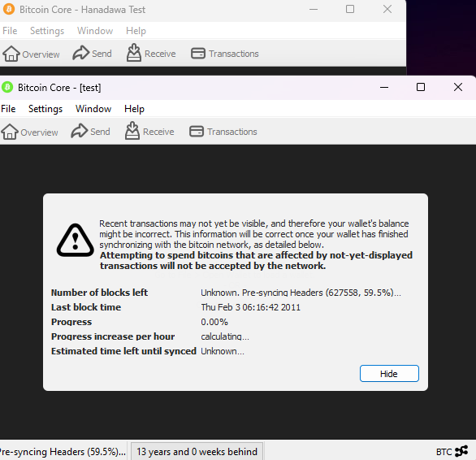The image size is (476, 460).
Task: Select the 'Thu Feb 3 06:16:42 2011' value
Action: tap(250, 307)
